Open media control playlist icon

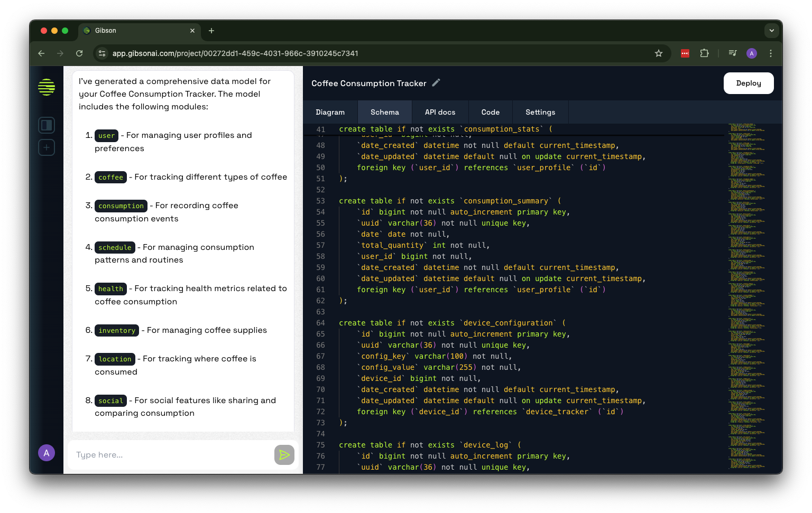pyautogui.click(x=733, y=53)
